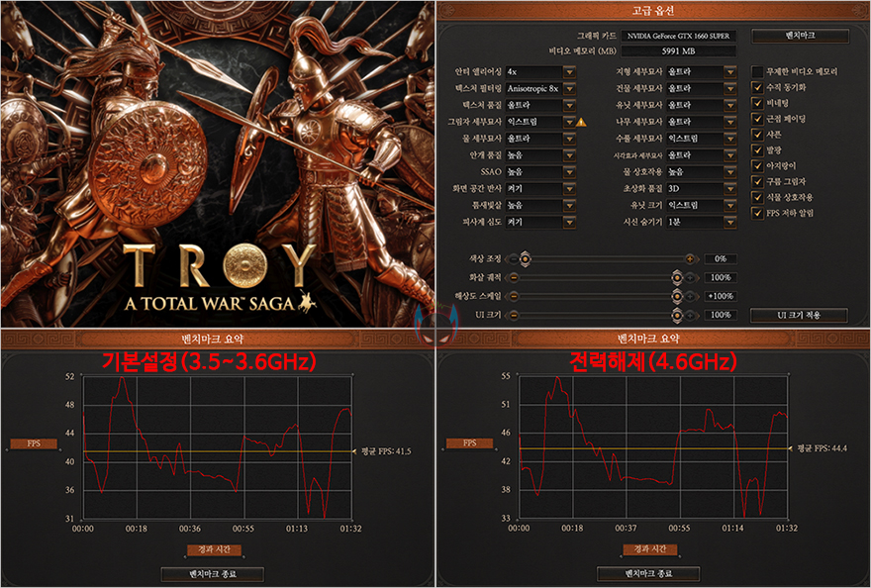Click the 해상도 스케일 slider handle
This screenshot has height=588, width=871.
coord(677,296)
